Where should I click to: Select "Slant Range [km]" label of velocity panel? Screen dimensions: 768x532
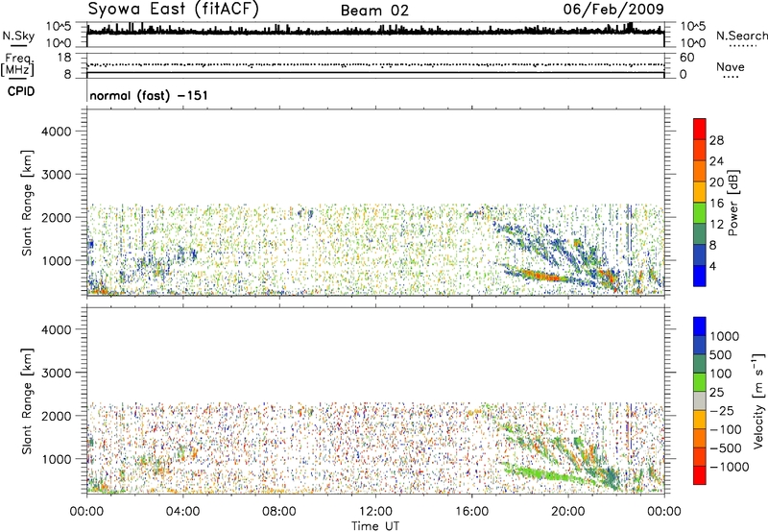pyautogui.click(x=27, y=401)
